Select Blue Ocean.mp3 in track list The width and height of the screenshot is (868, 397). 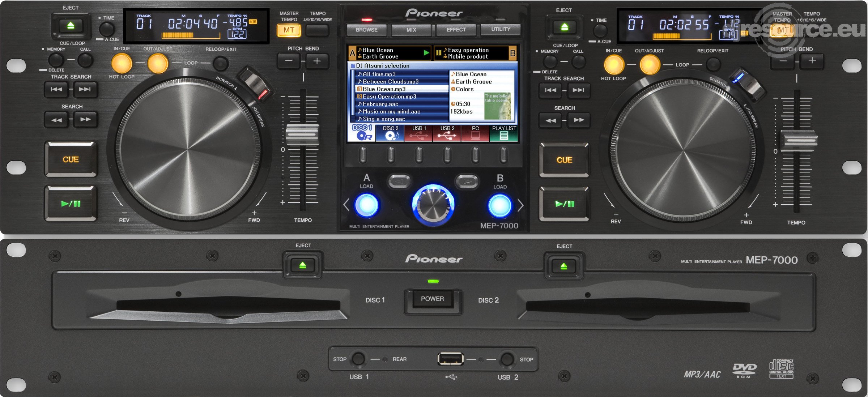(402, 89)
